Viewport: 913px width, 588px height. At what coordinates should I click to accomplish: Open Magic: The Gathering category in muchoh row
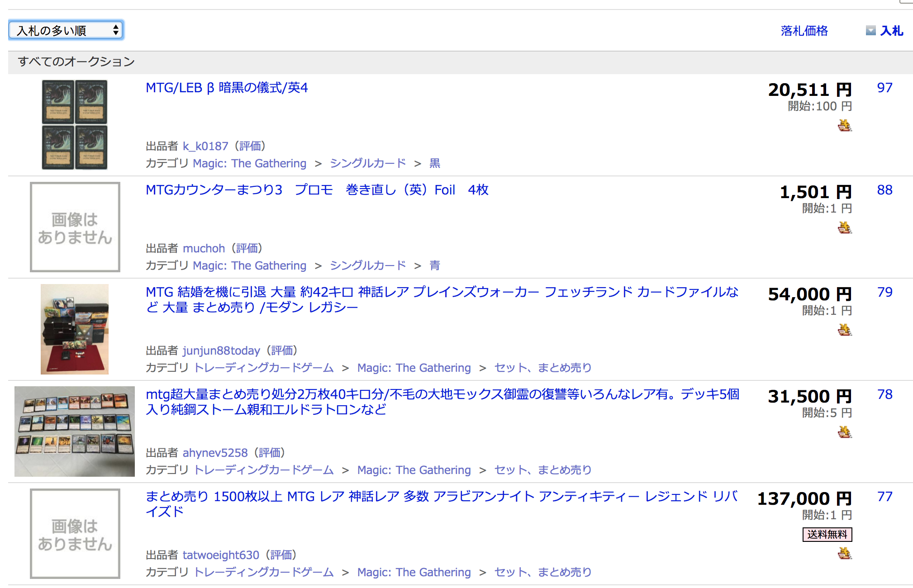tap(250, 266)
